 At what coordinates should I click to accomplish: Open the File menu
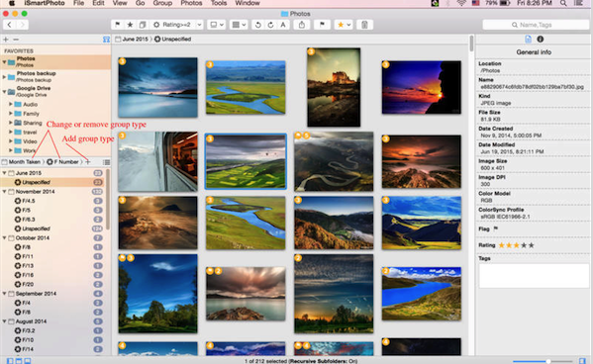tap(78, 3)
